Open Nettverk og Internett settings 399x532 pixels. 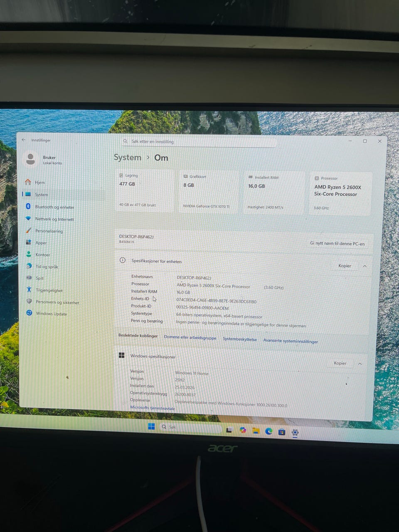54,219
